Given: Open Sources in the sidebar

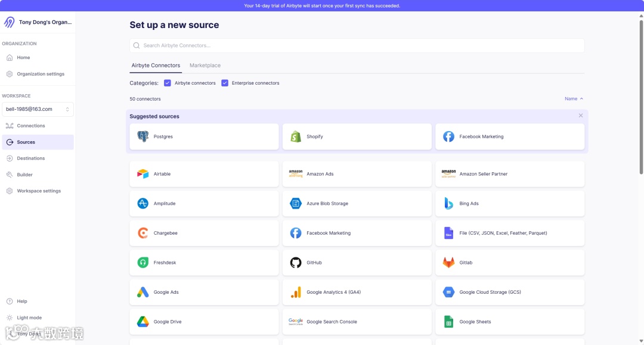Looking at the screenshot, I should click(38, 142).
